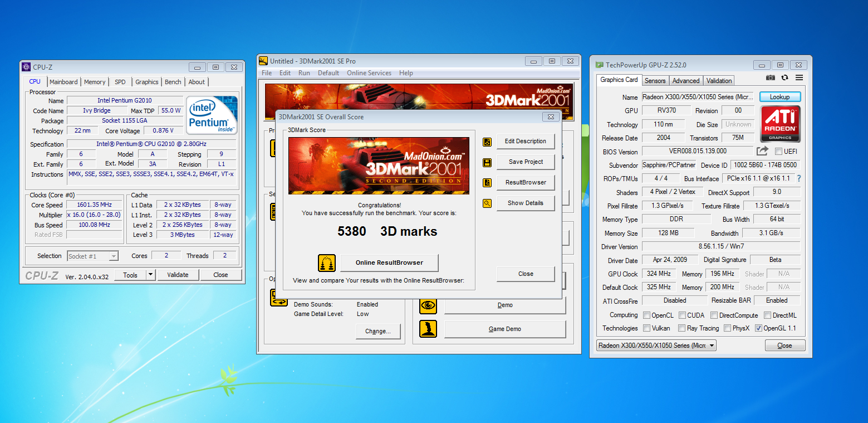Screen dimensions: 868x423
Task: Click the GPU-Z refresh icon
Action: (x=784, y=78)
